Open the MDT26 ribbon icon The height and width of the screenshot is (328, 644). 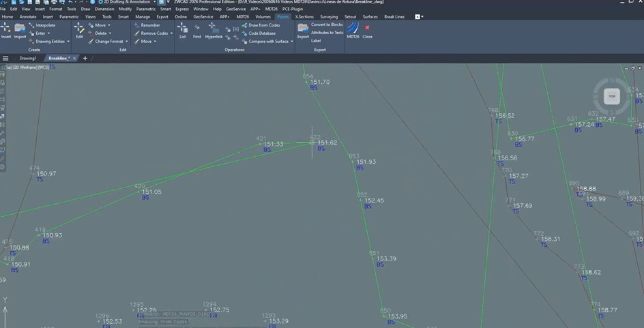(353, 28)
